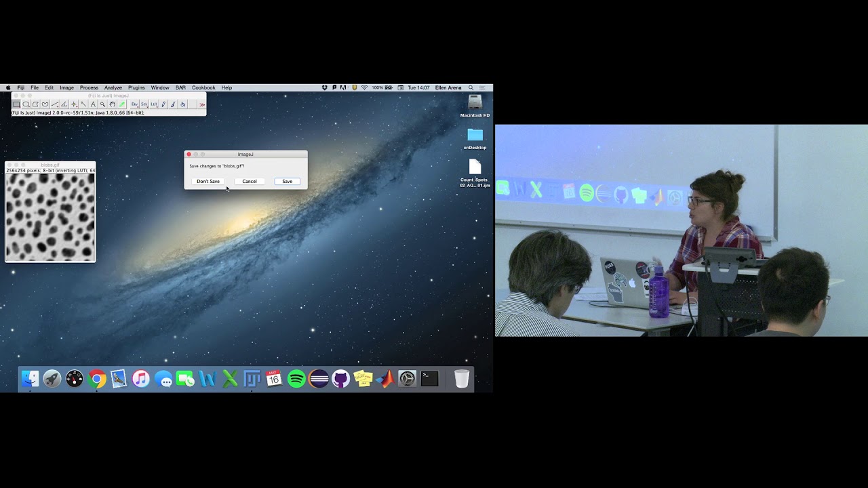Select the Freehand selection tool
The width and height of the screenshot is (868, 488).
45,104
